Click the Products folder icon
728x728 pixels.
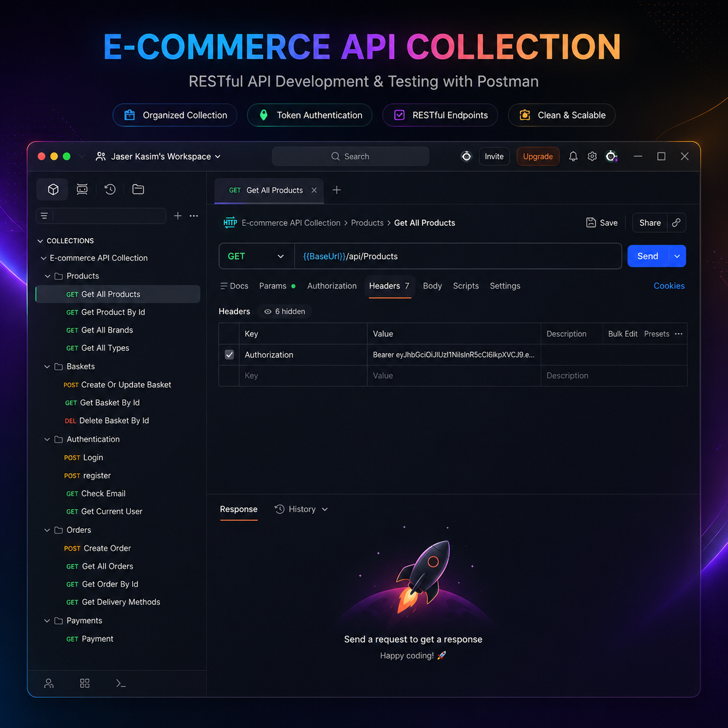(x=59, y=276)
